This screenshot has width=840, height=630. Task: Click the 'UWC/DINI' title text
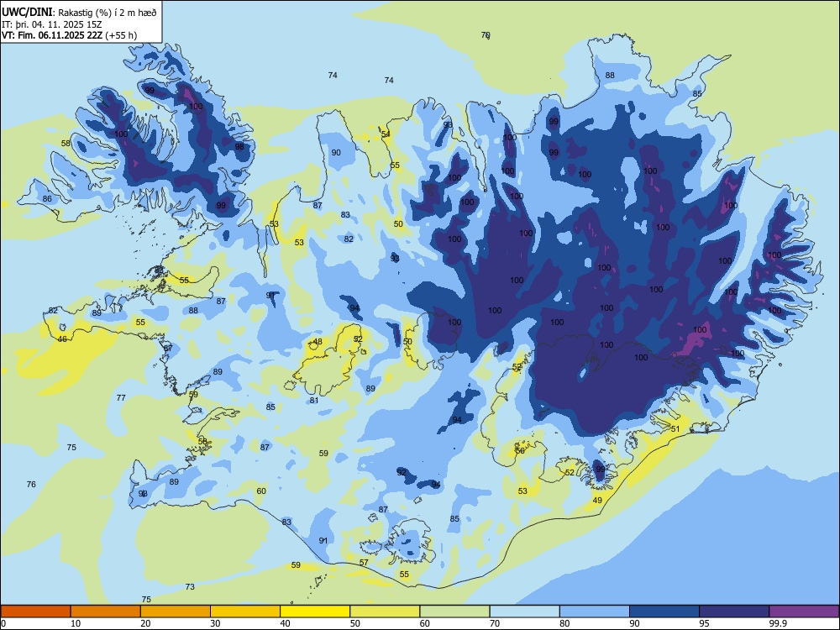27,12
